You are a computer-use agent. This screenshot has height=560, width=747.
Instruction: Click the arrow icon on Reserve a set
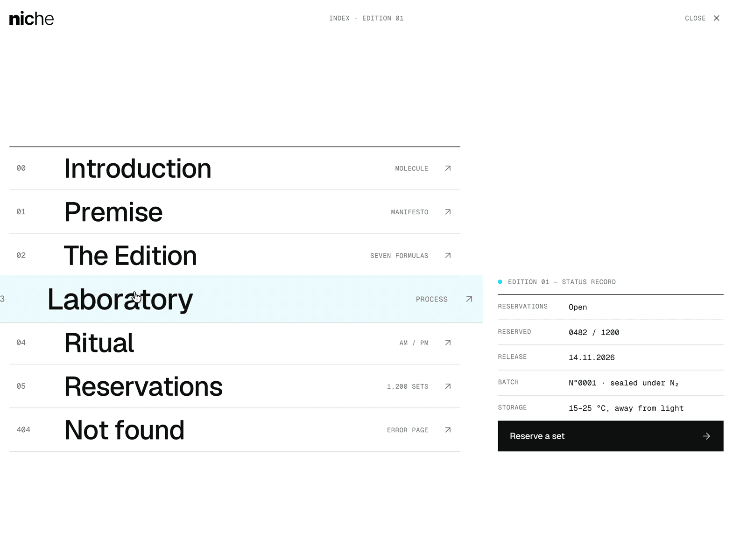tap(706, 436)
